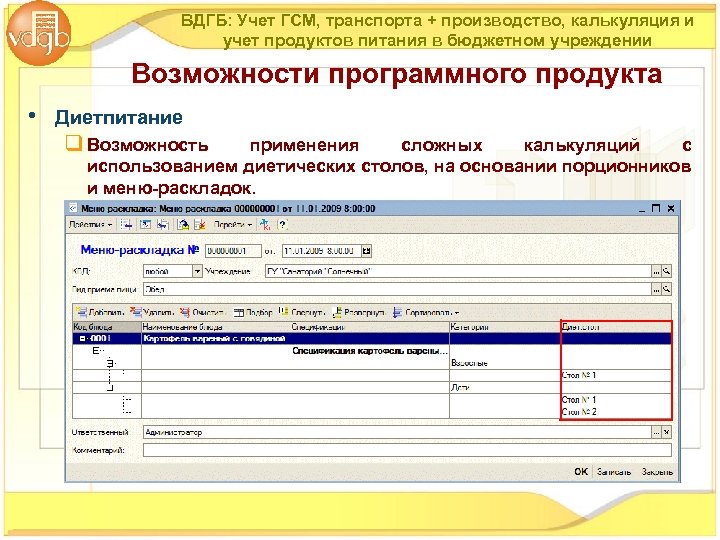Click the Закрыть button
This screenshot has width=720, height=540.
657,472
